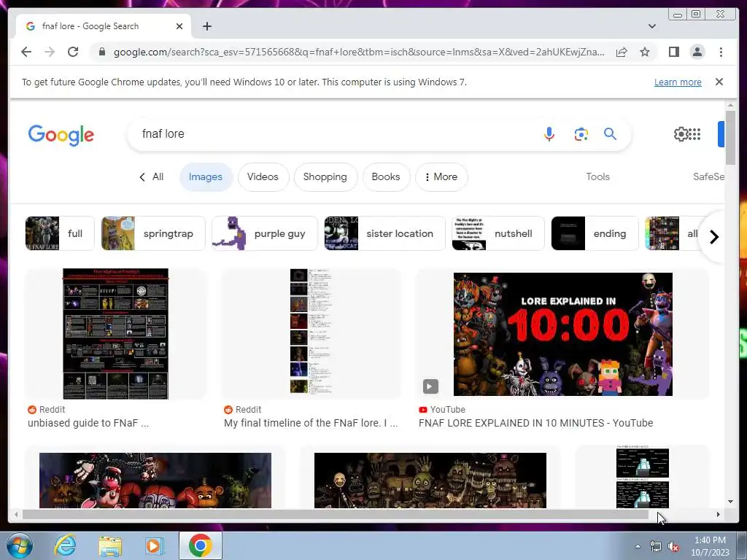Launch Internet Explorer from taskbar
The width and height of the screenshot is (747, 560).
[x=65, y=545]
